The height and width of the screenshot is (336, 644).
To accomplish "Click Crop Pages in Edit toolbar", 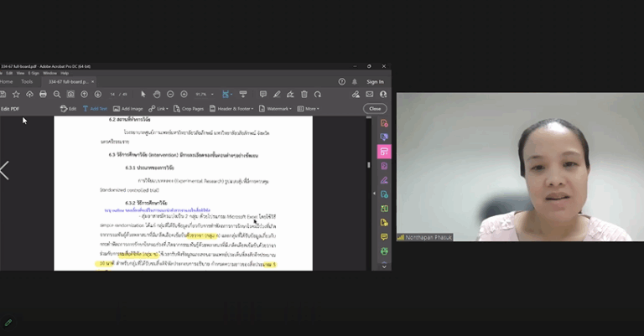I will click(x=189, y=108).
